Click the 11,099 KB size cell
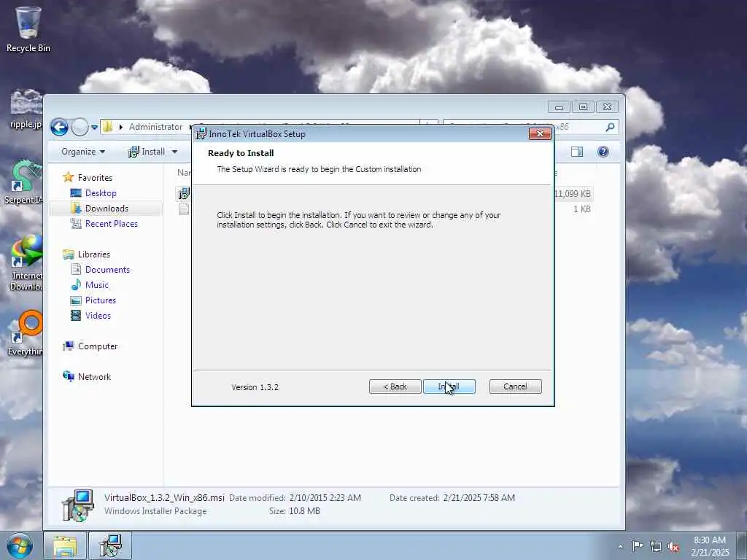The image size is (747, 560). coord(572,194)
